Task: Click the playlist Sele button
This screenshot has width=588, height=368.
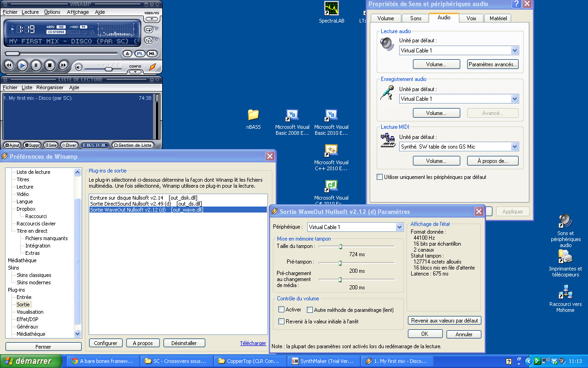Action: tap(51, 145)
